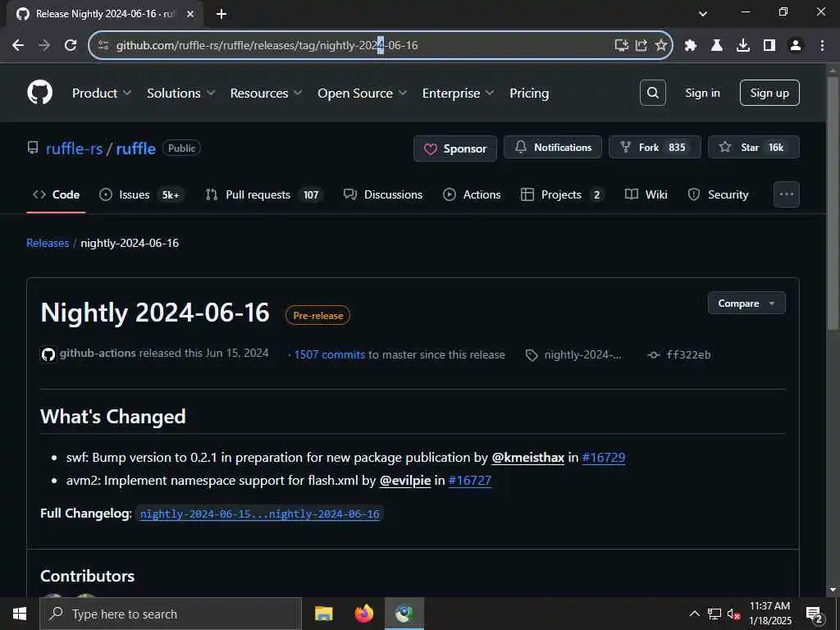Expand the Open Source menu
This screenshot has height=630, width=840.
coord(362,93)
